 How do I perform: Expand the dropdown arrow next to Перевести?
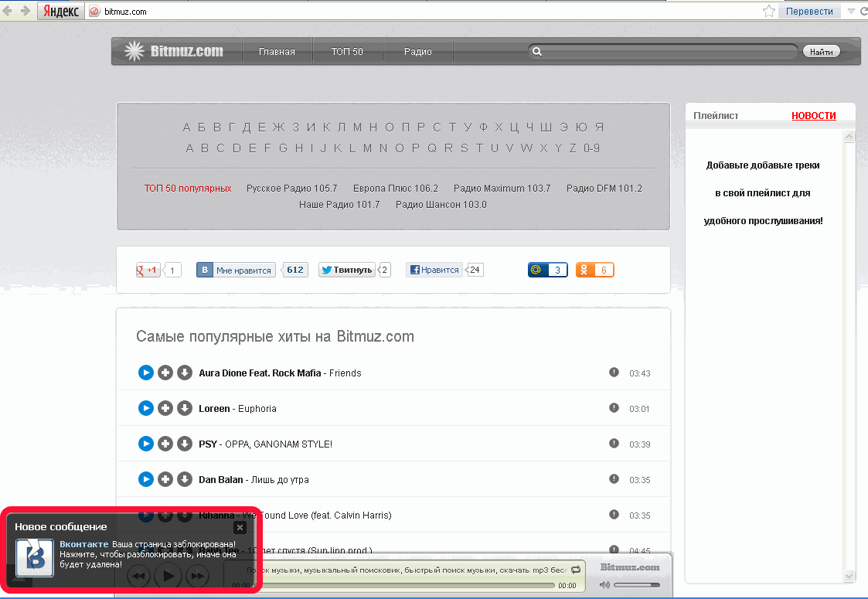[x=851, y=11]
